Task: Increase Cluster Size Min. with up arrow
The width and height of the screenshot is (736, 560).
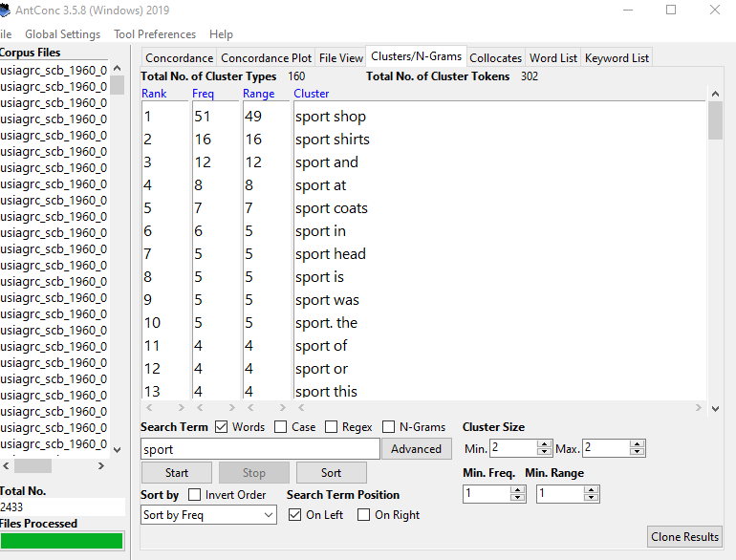Action: pyautogui.click(x=545, y=443)
